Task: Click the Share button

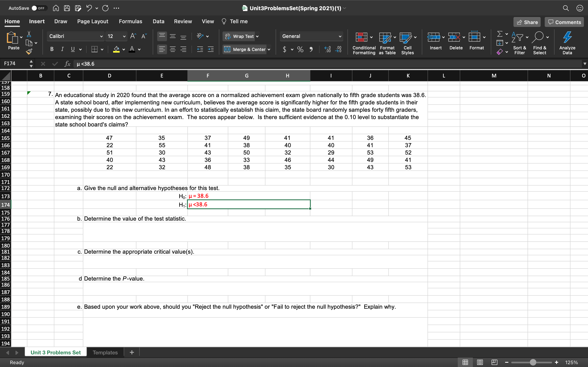Action: pos(527,22)
